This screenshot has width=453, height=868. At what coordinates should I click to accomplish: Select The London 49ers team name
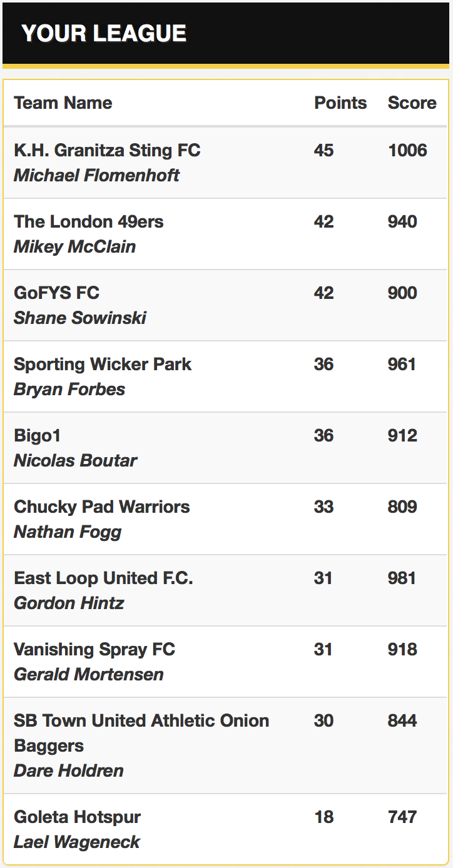(88, 222)
